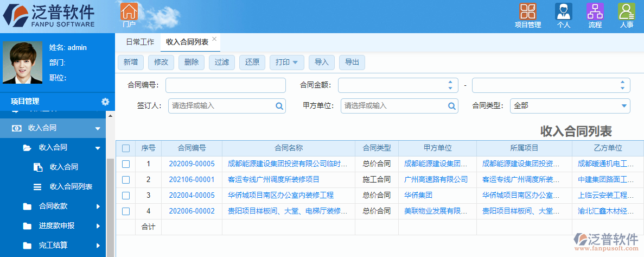Check the box for row 1
This screenshot has height=257, width=644.
[x=126, y=164]
